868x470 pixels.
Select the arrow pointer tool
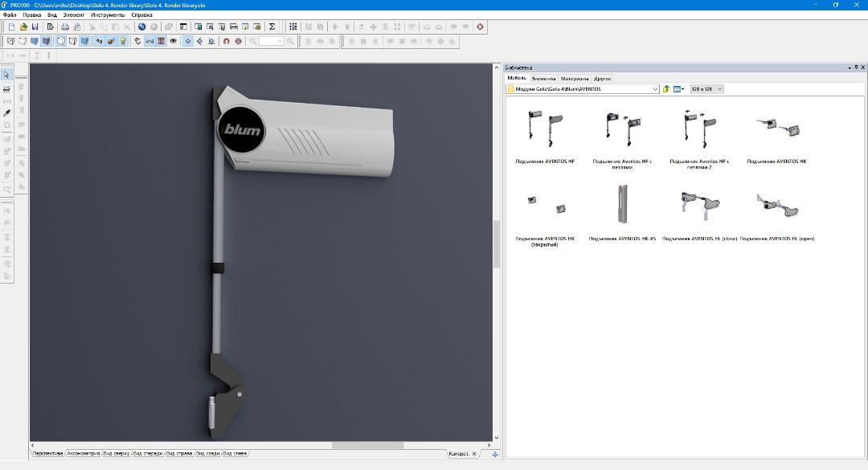click(x=6, y=75)
